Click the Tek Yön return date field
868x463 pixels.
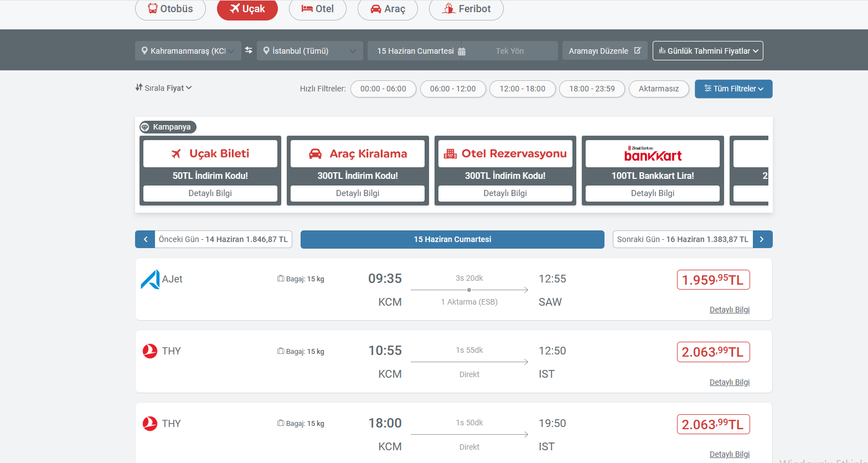click(510, 50)
